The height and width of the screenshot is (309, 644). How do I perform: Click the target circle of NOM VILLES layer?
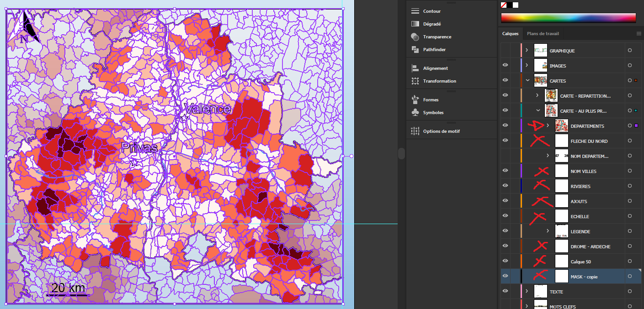pyautogui.click(x=630, y=171)
